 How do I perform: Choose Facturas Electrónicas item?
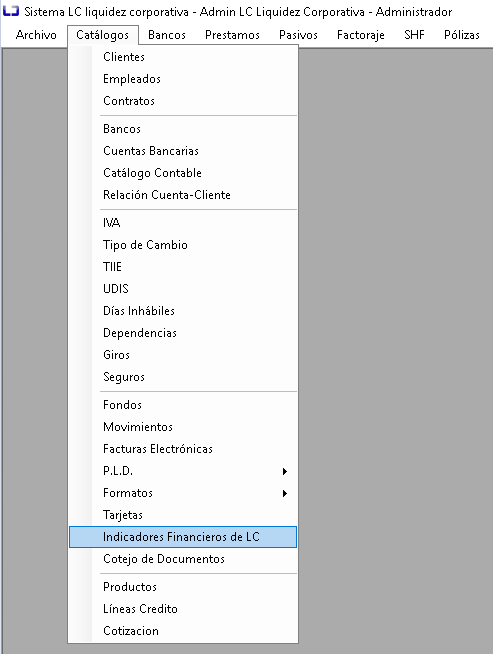pyautogui.click(x=183, y=449)
